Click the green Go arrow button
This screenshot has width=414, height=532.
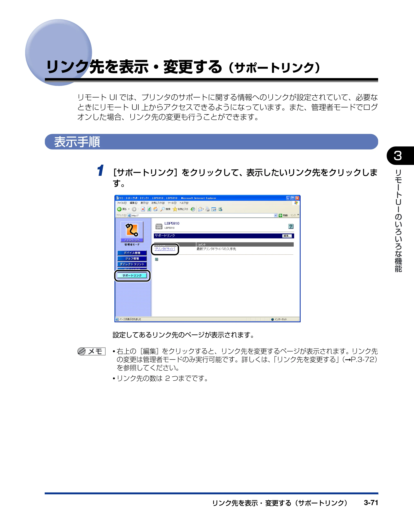[280, 215]
